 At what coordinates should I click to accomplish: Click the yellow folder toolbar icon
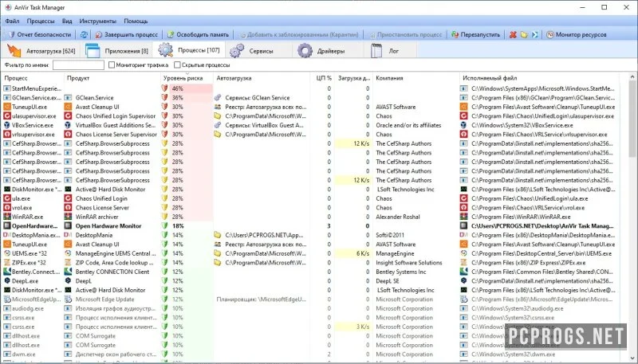[x=524, y=35]
